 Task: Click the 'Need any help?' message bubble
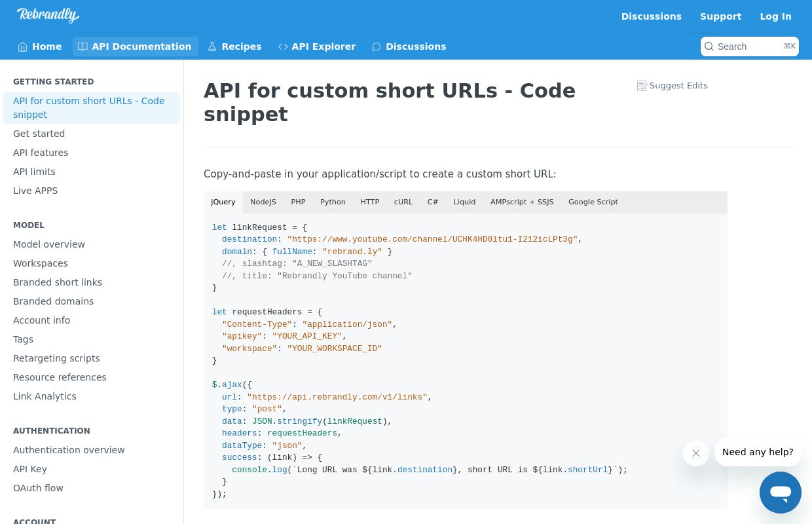(x=758, y=452)
